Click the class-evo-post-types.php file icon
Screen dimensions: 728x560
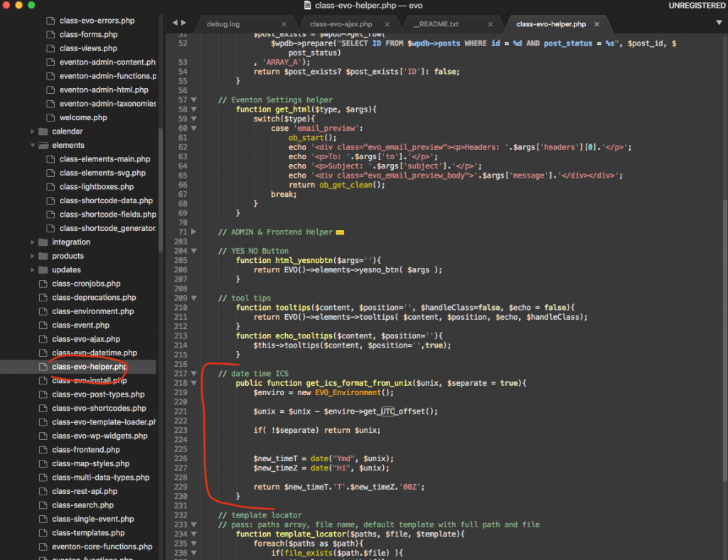[43, 394]
